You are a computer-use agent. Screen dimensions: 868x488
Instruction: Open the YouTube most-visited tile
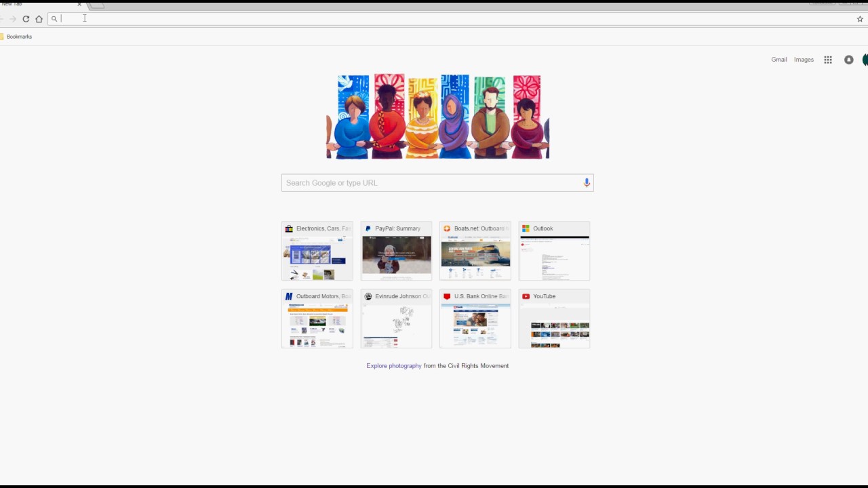point(554,319)
